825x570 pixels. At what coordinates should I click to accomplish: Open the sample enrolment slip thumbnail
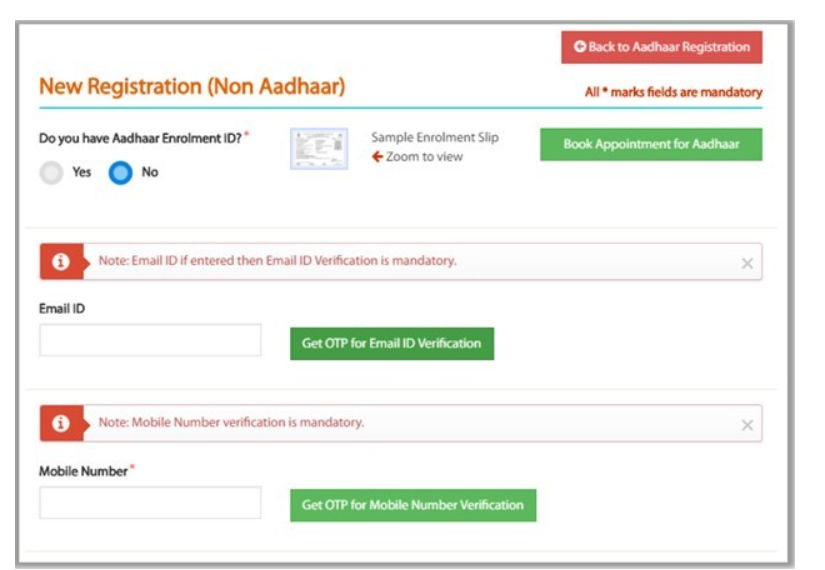[x=319, y=149]
